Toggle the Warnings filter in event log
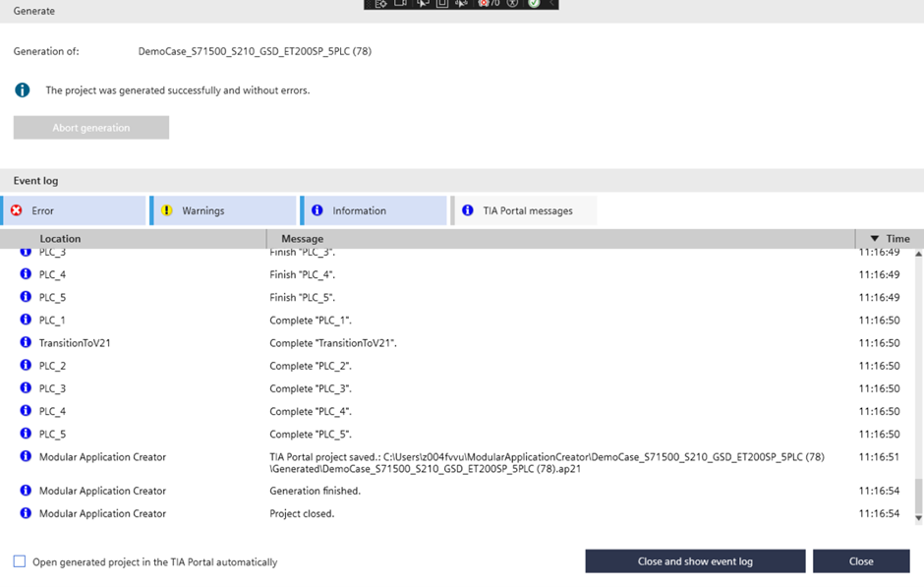The image size is (924, 587). click(224, 210)
